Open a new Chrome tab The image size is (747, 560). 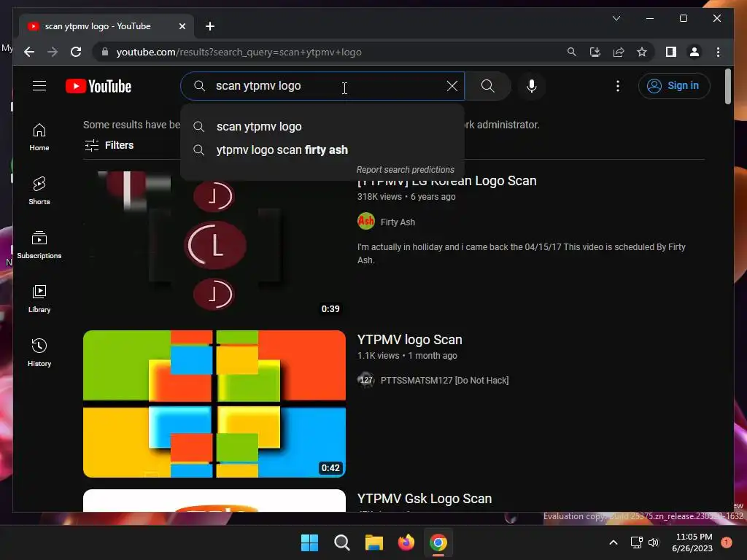click(x=209, y=26)
